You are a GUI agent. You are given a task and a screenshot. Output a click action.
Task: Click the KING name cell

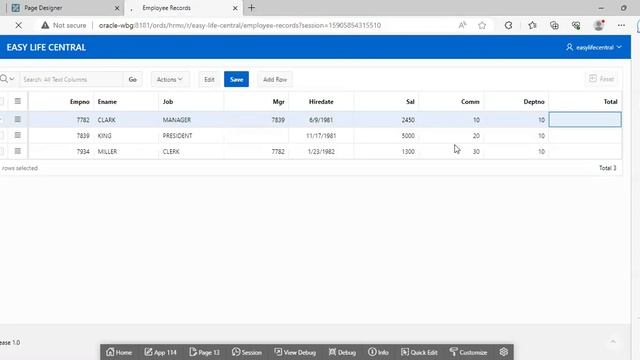126,136
